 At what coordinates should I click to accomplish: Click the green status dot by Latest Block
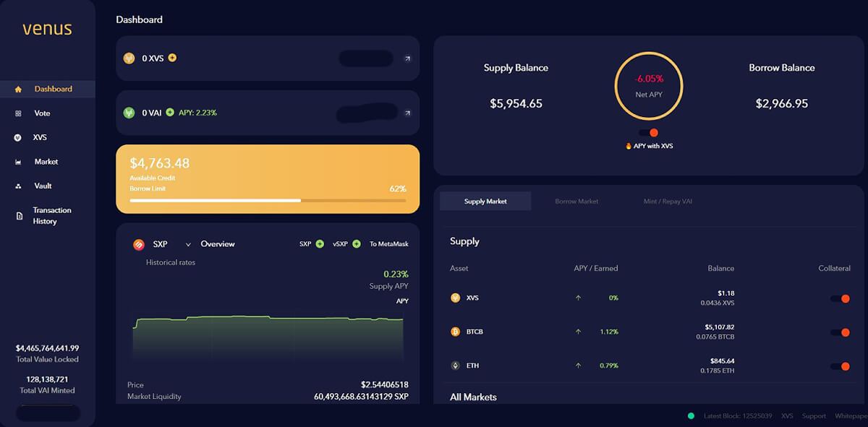coord(691,416)
